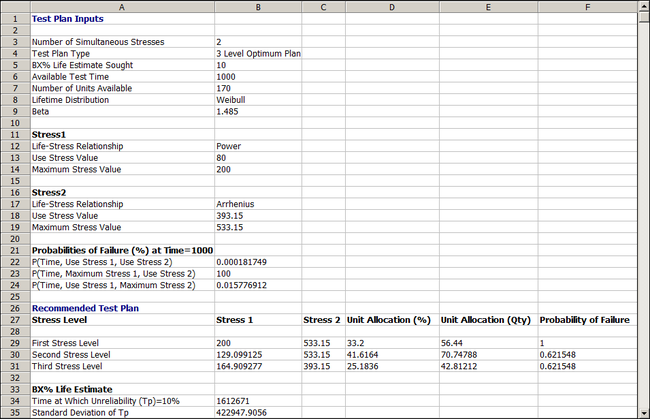Image resolution: width=650 pixels, height=419 pixels.
Task: Select Tp value 1612671
Action: pos(258,401)
